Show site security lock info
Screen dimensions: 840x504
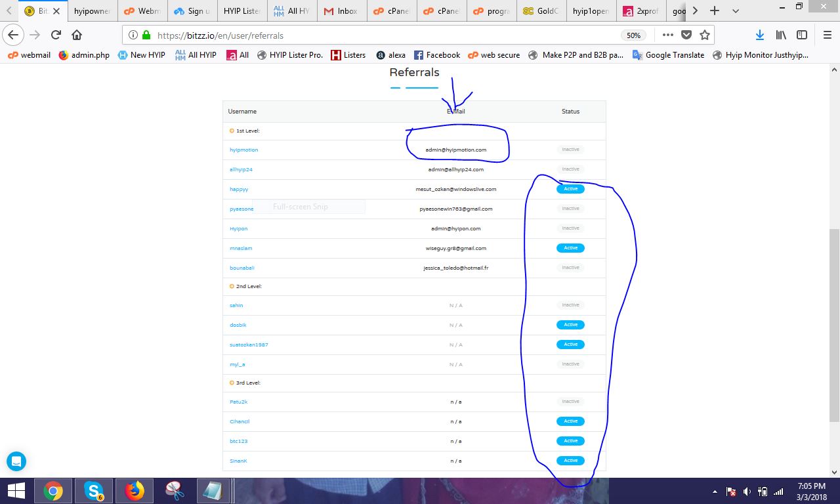coord(146,35)
